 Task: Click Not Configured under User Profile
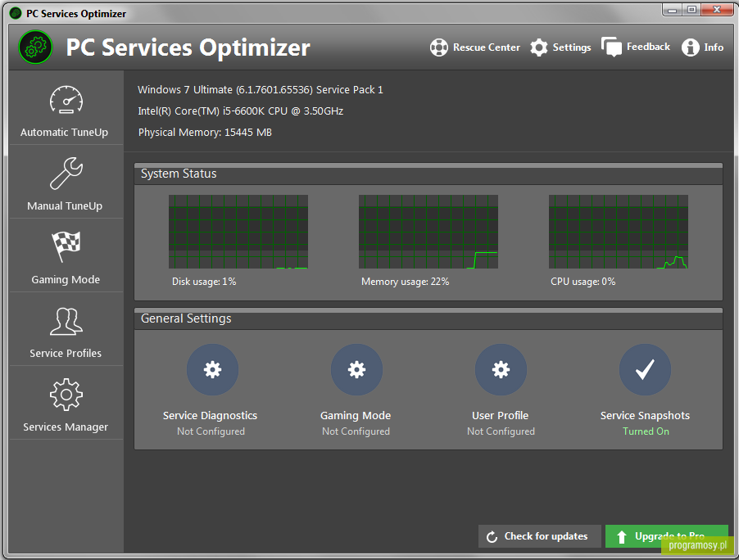click(501, 431)
